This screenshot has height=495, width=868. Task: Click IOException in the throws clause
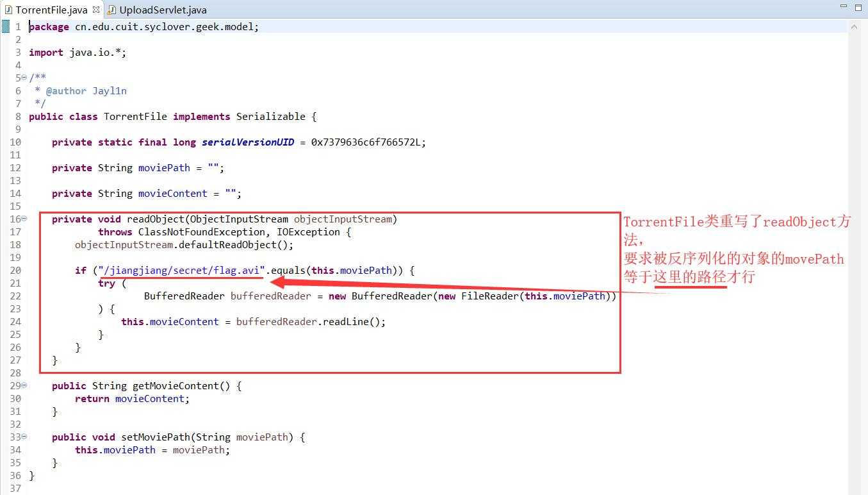pyautogui.click(x=308, y=231)
